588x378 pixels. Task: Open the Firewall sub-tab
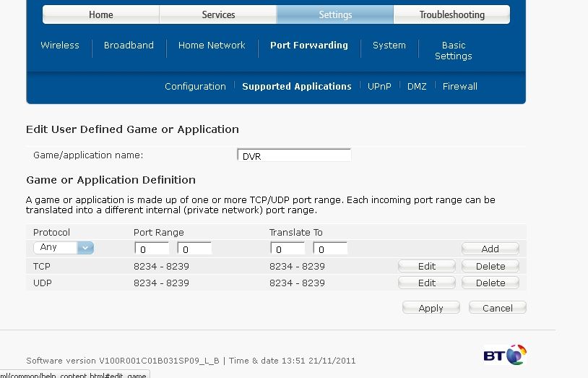pos(459,86)
